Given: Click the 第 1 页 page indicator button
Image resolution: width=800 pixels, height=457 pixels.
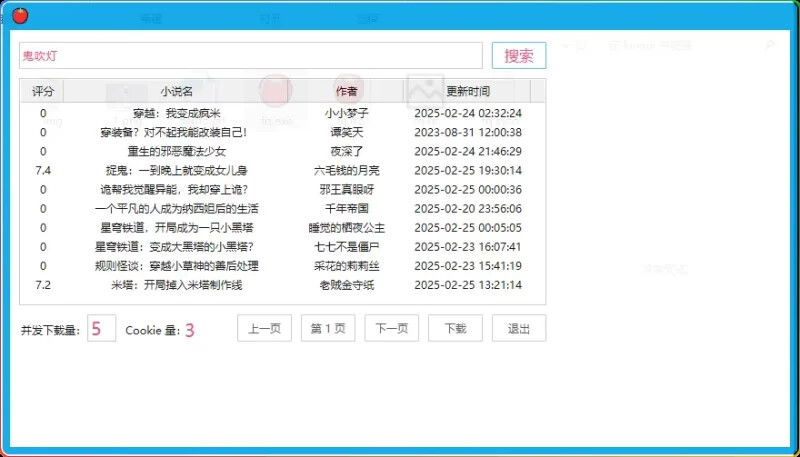Looking at the screenshot, I should click(328, 329).
